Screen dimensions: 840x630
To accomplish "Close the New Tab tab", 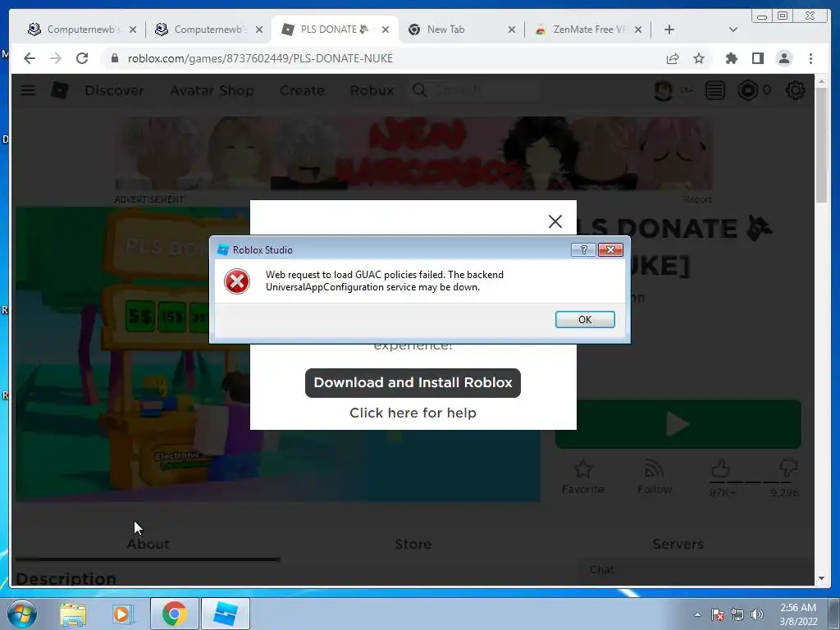I will click(x=512, y=30).
